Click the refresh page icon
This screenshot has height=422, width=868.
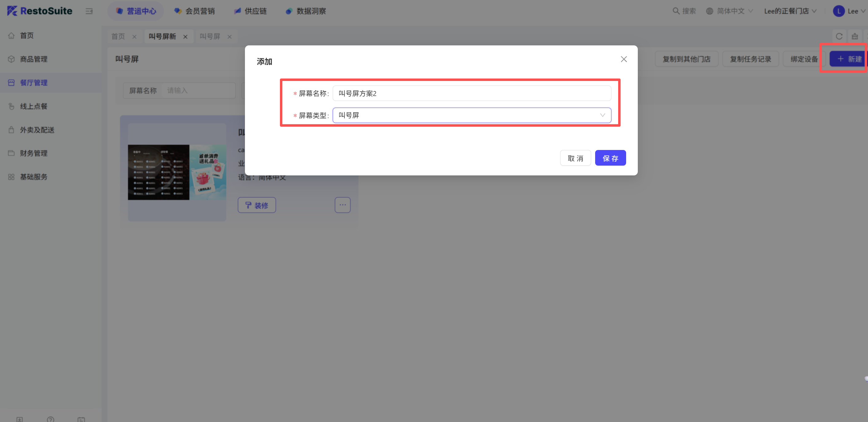[x=839, y=36]
